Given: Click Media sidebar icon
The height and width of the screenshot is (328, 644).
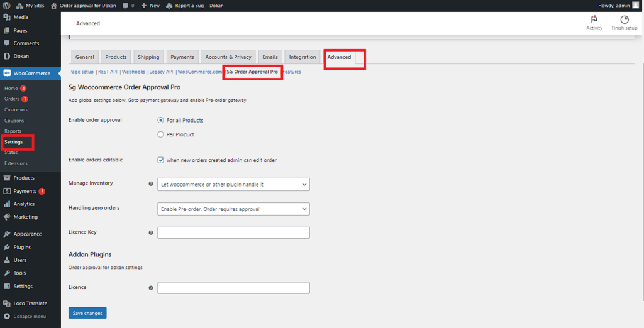Looking at the screenshot, I should point(7,17).
